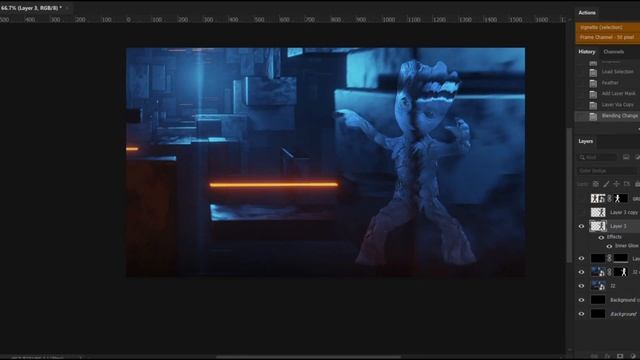This screenshot has width=640, height=360.
Task: Open the Actions panel tab
Action: click(587, 13)
